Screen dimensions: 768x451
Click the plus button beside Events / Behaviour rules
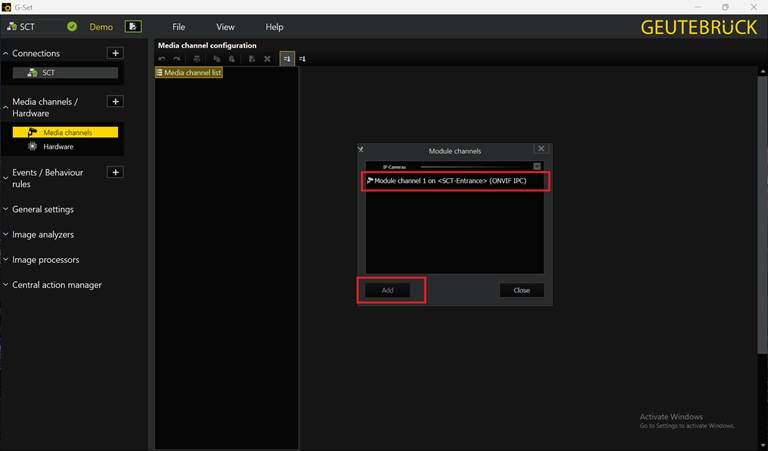115,172
